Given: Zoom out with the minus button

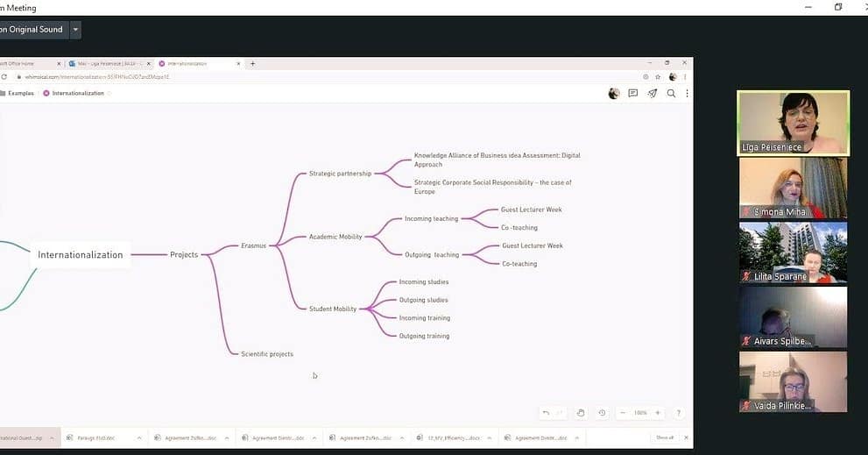Looking at the screenshot, I should pyautogui.click(x=623, y=413).
